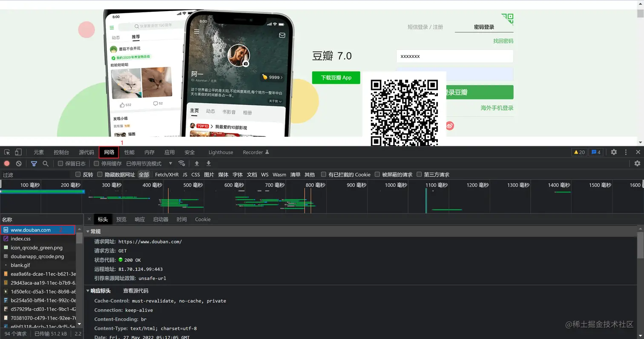The height and width of the screenshot is (339, 644).
Task: Check 第三方请求 checkbox
Action: [419, 175]
